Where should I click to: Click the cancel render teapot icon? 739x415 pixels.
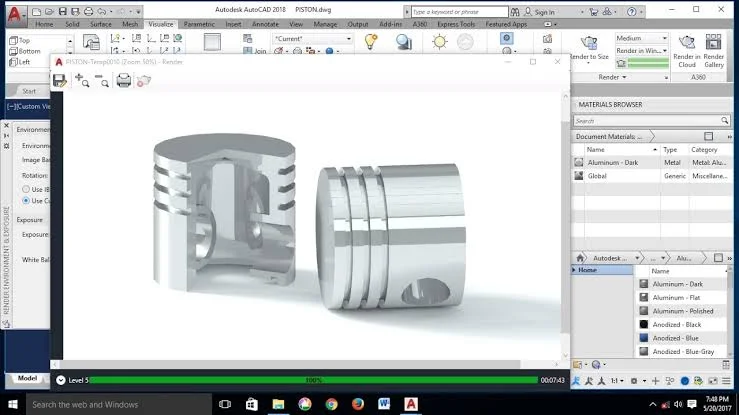coord(144,81)
